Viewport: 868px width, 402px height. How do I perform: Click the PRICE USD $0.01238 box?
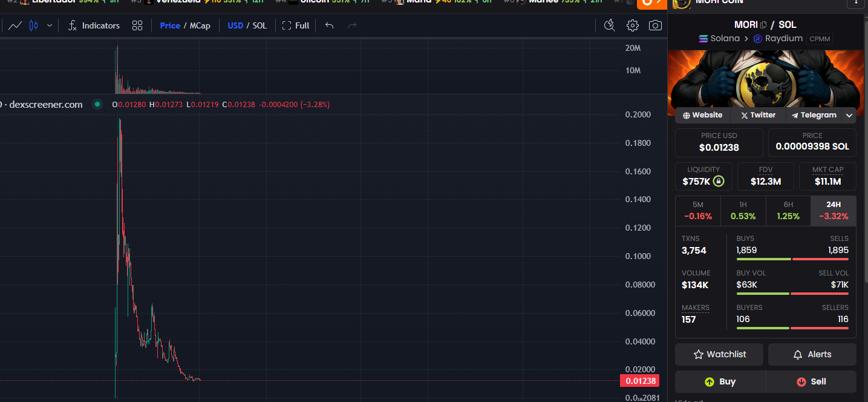click(719, 142)
